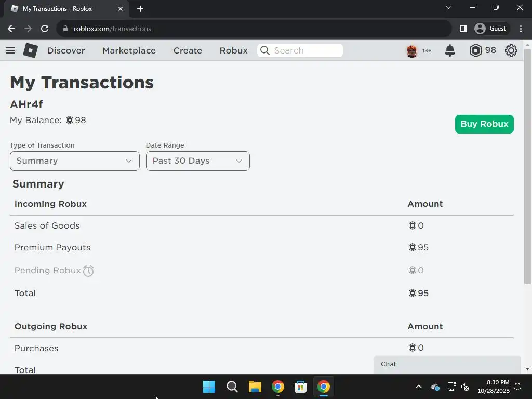
Task: Reload the page
Action: [45, 29]
